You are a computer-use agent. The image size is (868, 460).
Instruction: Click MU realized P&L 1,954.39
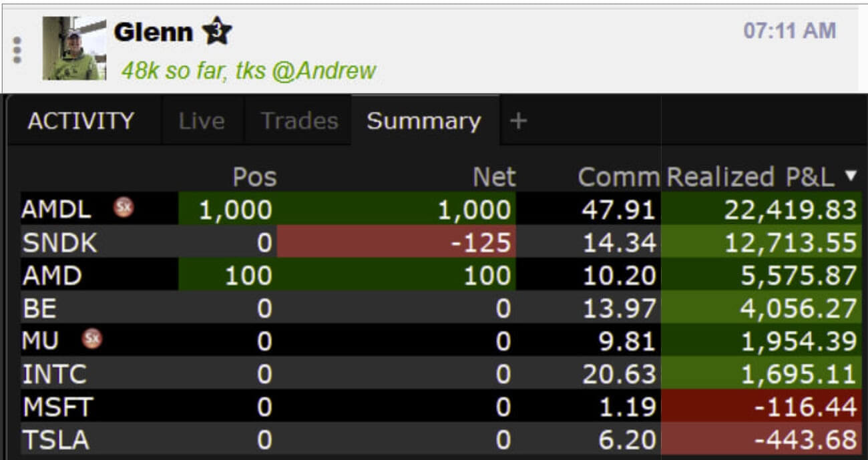pos(799,340)
